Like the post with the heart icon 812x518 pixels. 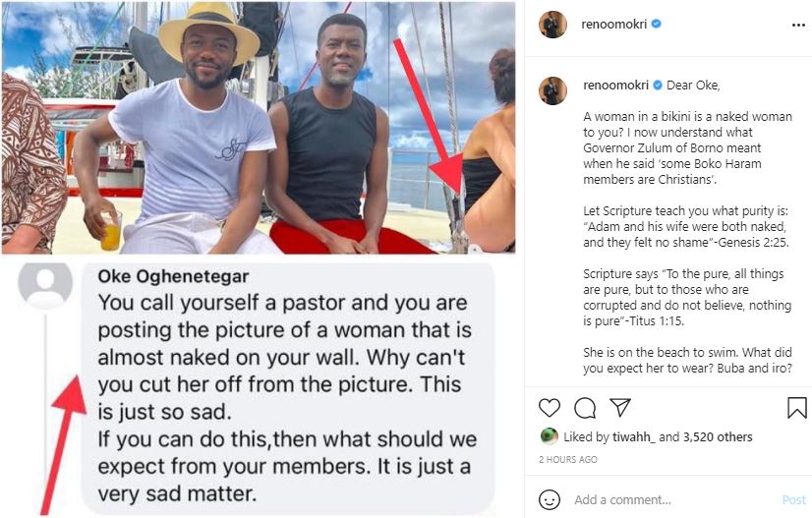pyautogui.click(x=550, y=407)
